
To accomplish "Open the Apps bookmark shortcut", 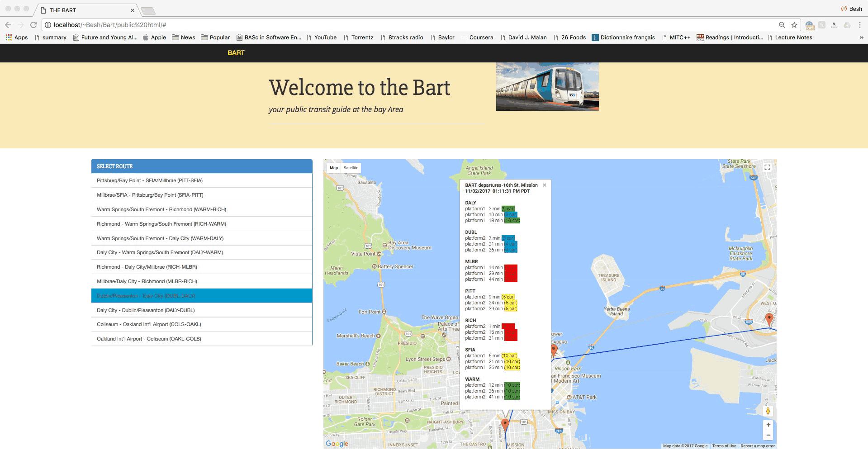I will tap(17, 38).
